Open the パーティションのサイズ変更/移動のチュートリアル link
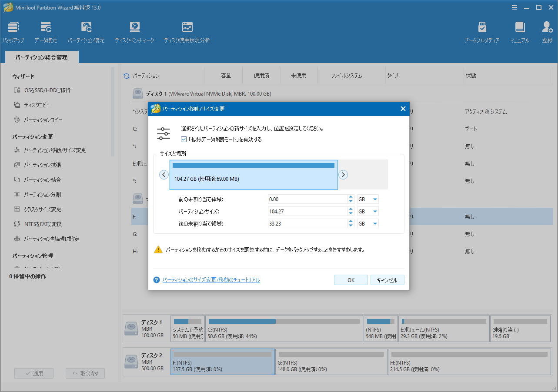558x392 pixels. 211,280
